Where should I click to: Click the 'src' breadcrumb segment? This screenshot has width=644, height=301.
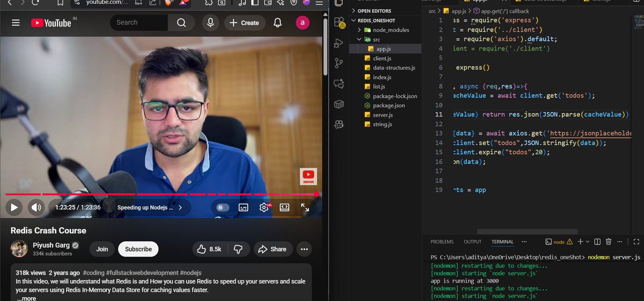[432, 11]
